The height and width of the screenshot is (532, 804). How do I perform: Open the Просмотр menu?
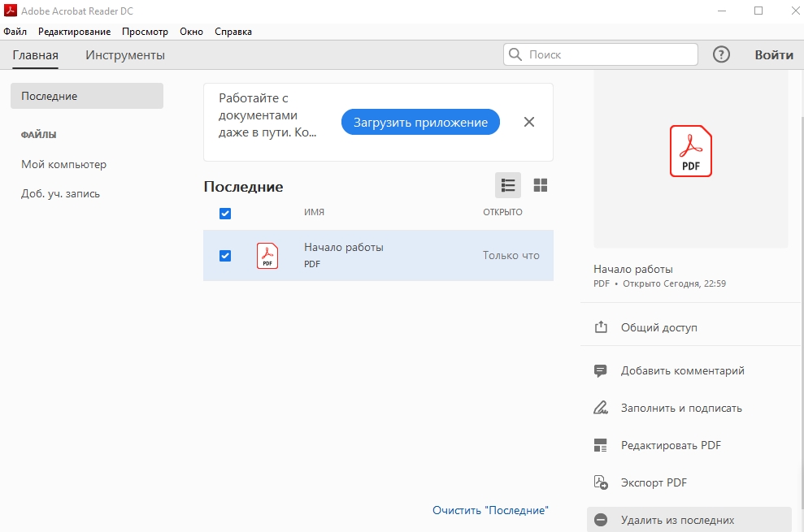[145, 32]
